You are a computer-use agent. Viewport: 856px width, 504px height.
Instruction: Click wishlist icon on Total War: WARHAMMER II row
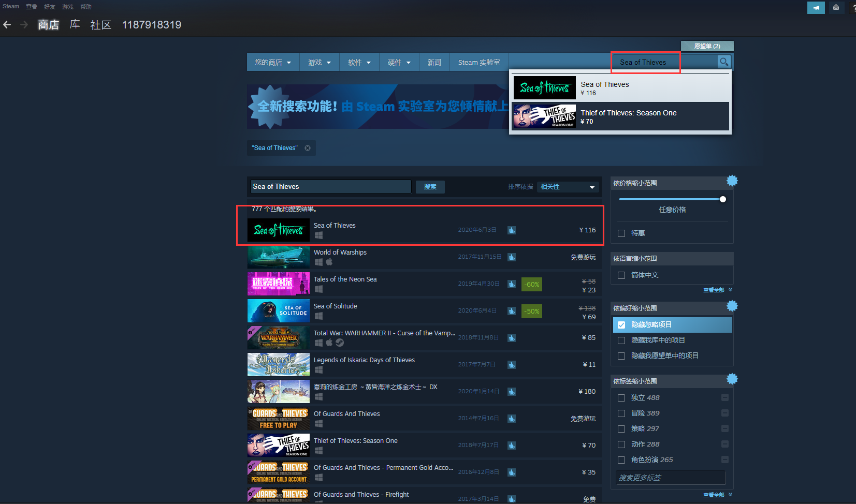click(x=512, y=338)
